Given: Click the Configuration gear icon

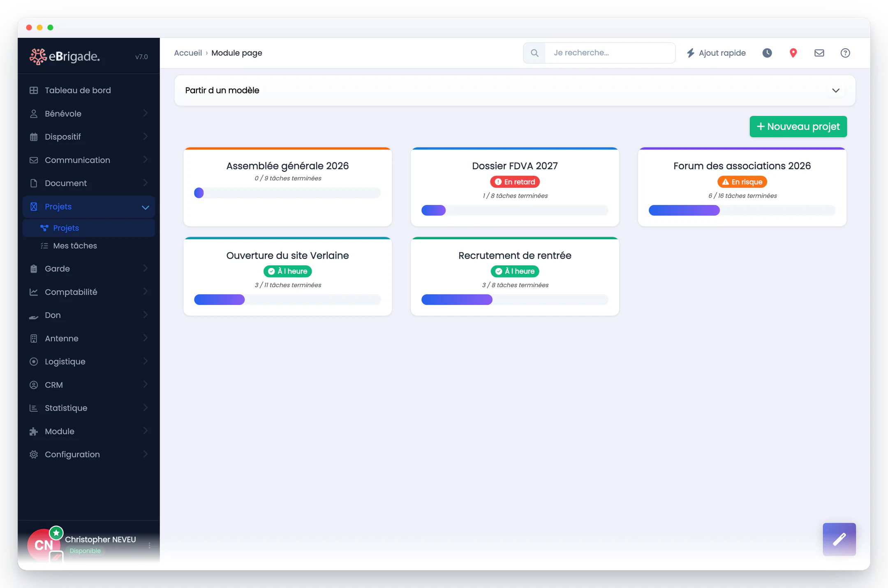Looking at the screenshot, I should (x=34, y=454).
